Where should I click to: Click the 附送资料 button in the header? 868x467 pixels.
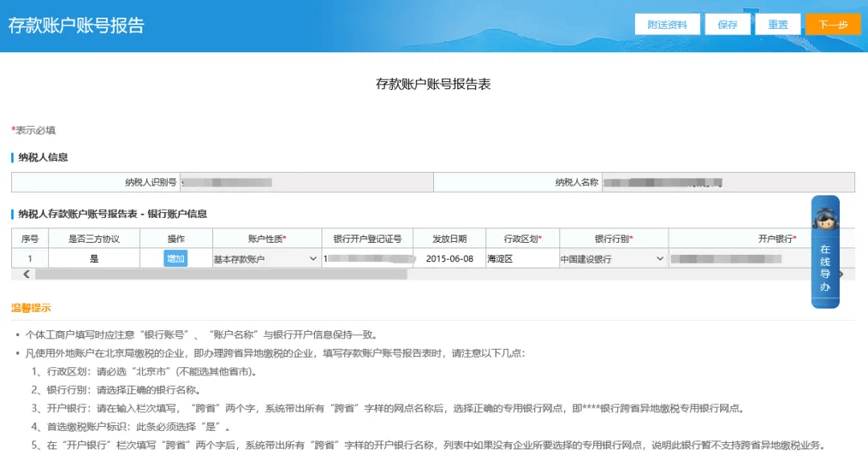click(x=670, y=23)
